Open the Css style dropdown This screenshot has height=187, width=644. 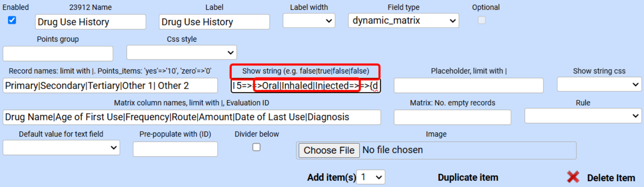click(182, 53)
